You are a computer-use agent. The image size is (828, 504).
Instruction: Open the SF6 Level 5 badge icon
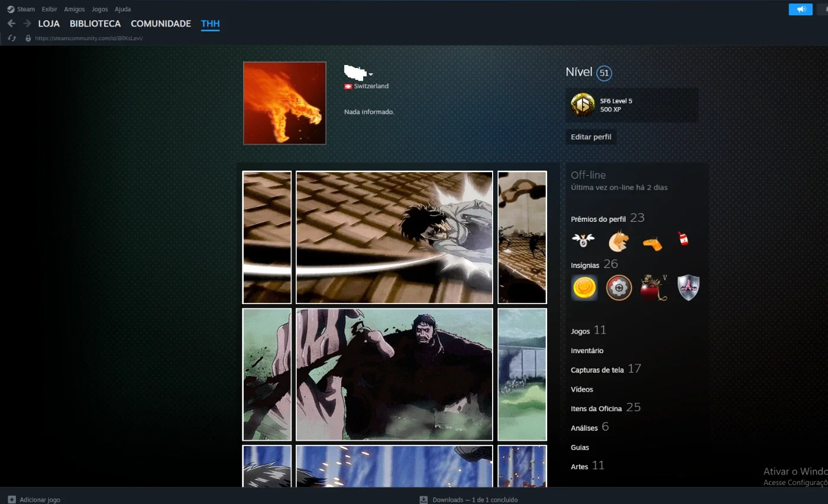pyautogui.click(x=583, y=105)
